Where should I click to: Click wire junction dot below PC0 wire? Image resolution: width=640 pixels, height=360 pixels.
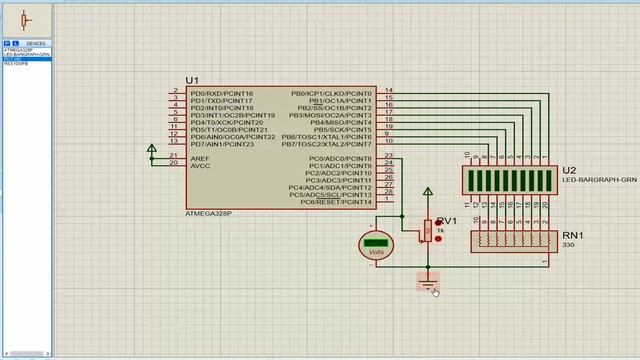[402, 216]
